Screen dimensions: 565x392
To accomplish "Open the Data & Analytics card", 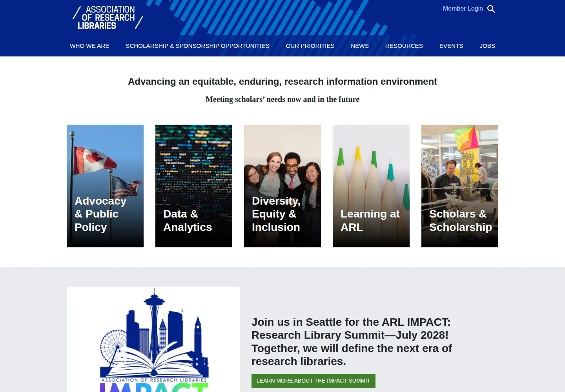I will pyautogui.click(x=194, y=186).
